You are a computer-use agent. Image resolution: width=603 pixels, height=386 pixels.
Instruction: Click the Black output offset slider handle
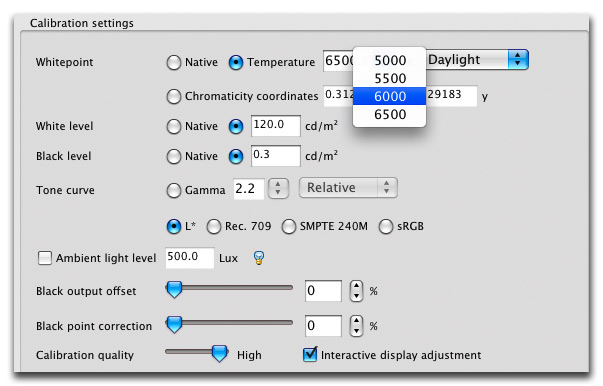174,290
